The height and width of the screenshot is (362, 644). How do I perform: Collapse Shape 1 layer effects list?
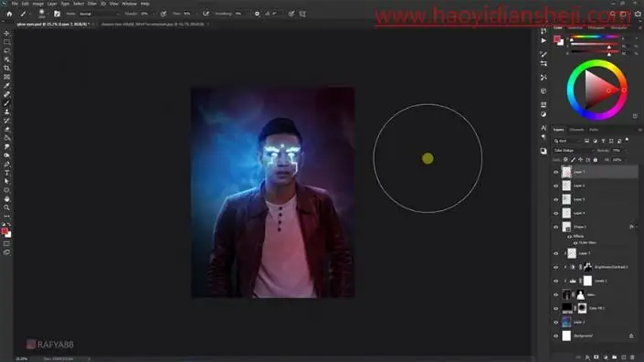(x=636, y=227)
